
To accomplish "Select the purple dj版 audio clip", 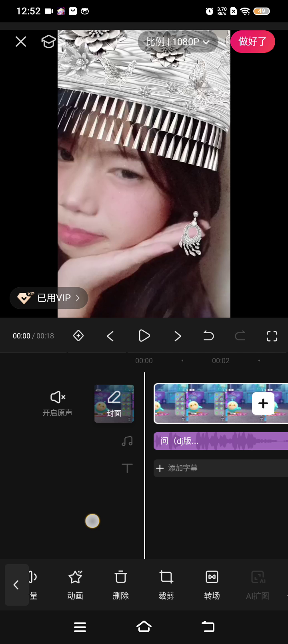I will [220, 441].
